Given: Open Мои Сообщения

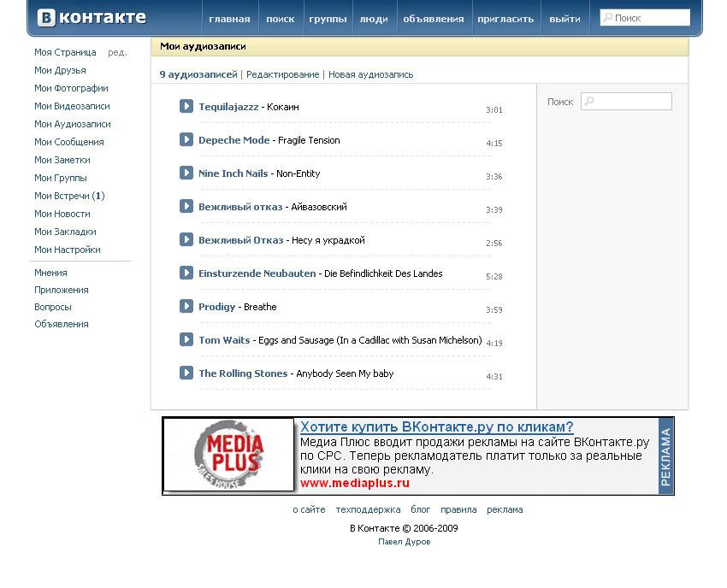Looking at the screenshot, I should (69, 142).
